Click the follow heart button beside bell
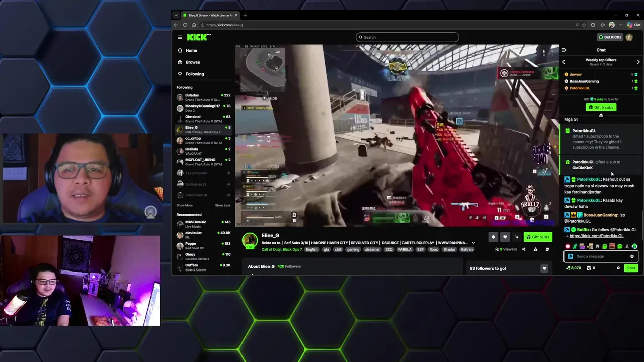644x362 pixels. click(x=505, y=237)
